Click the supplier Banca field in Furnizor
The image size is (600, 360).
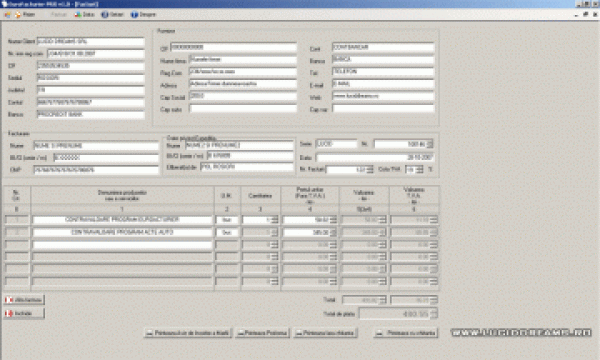[x=383, y=60]
